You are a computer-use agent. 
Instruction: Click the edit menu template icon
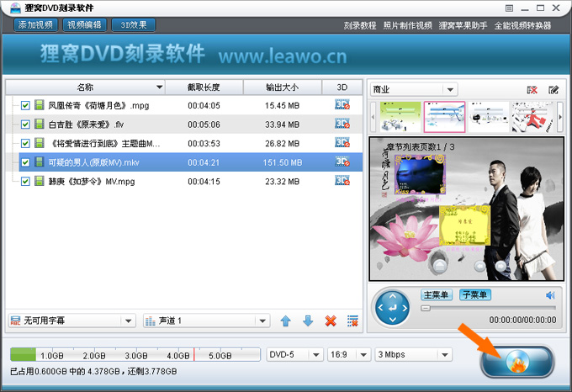(553, 90)
